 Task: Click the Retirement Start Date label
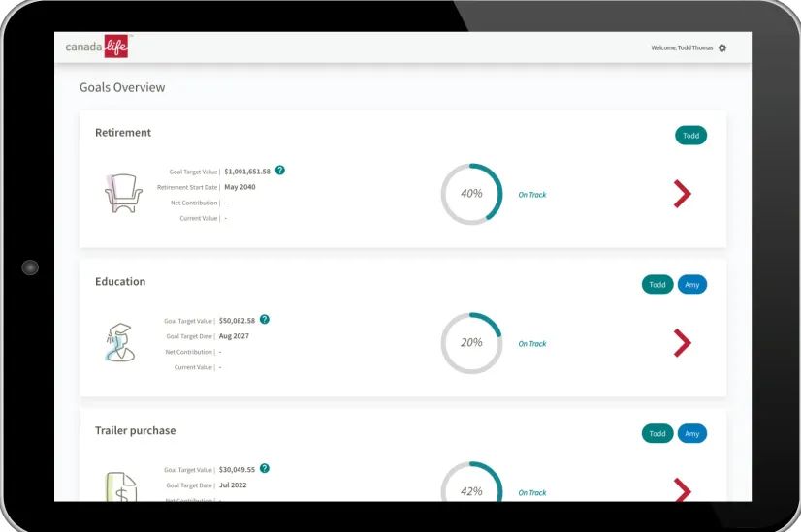tap(187, 187)
